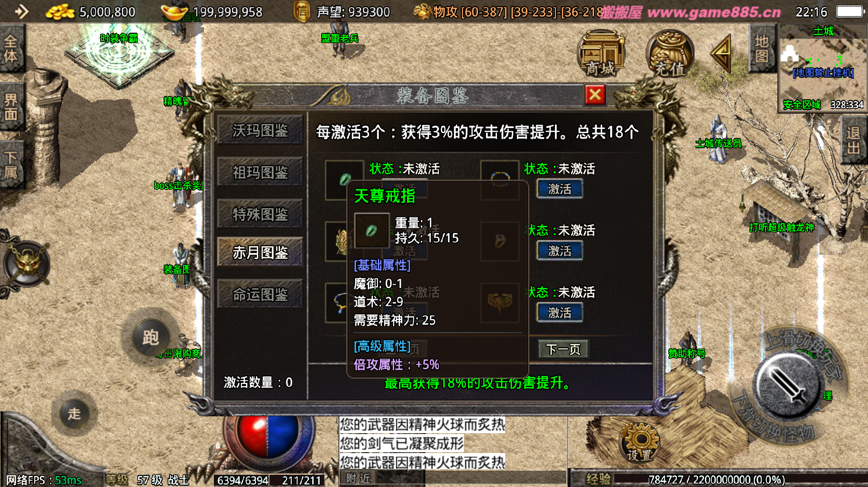Close the 装备图鉴 window

click(x=595, y=95)
